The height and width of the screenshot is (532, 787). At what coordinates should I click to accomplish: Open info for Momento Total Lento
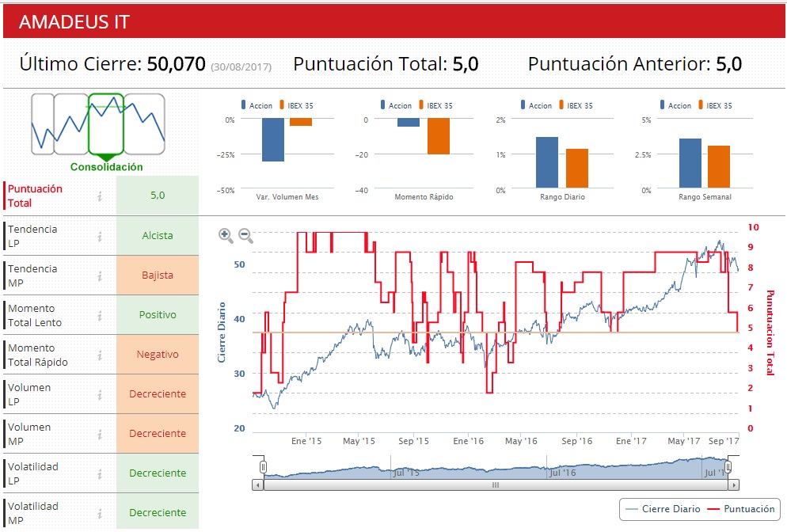tap(100, 315)
